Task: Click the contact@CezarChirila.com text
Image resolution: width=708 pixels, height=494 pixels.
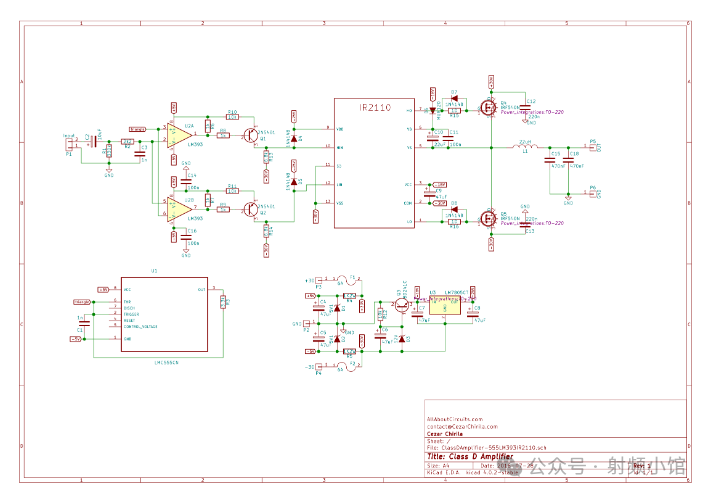Action: (x=456, y=426)
